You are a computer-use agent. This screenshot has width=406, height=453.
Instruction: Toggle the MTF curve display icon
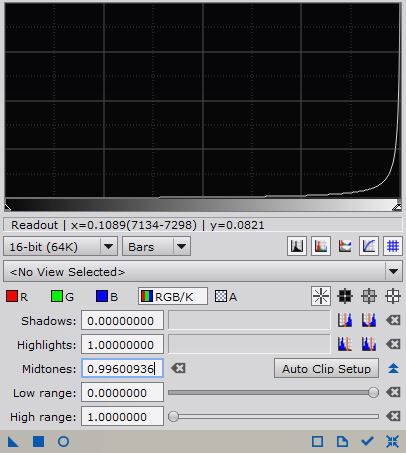(369, 247)
